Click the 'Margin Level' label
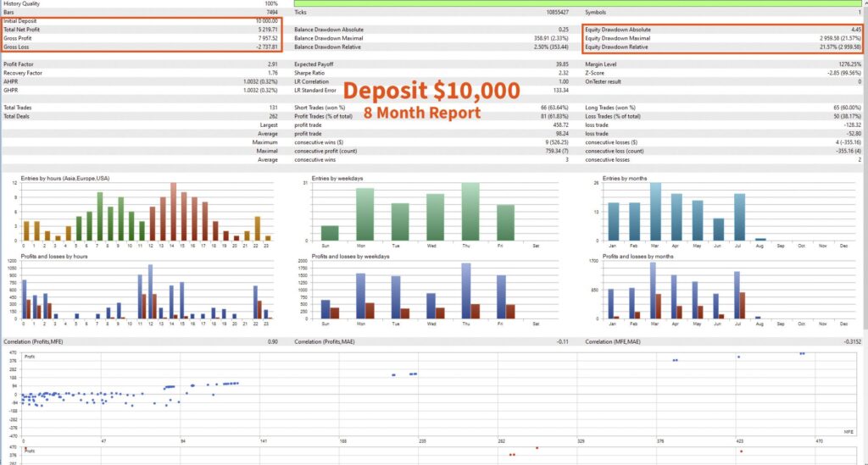Image resolution: width=868 pixels, height=465 pixels. pyautogui.click(x=601, y=64)
